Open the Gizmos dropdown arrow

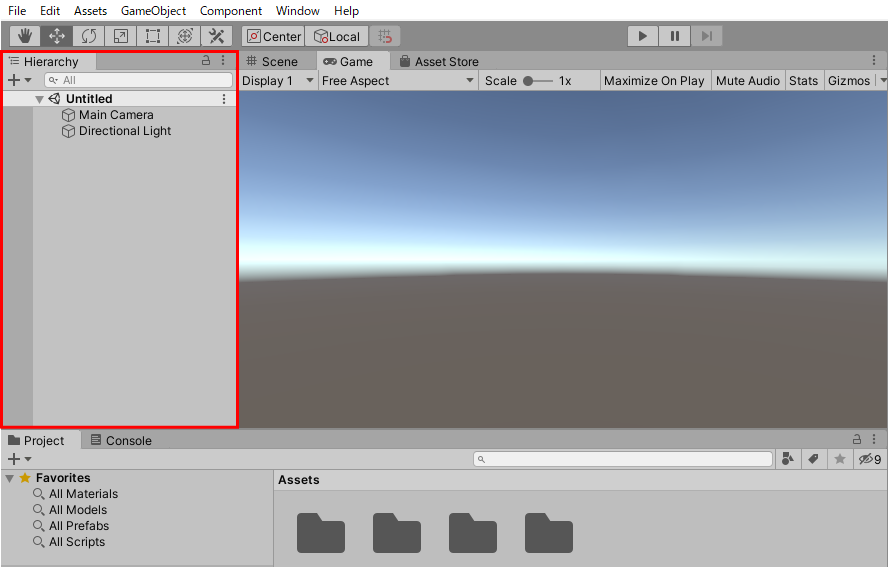882,80
